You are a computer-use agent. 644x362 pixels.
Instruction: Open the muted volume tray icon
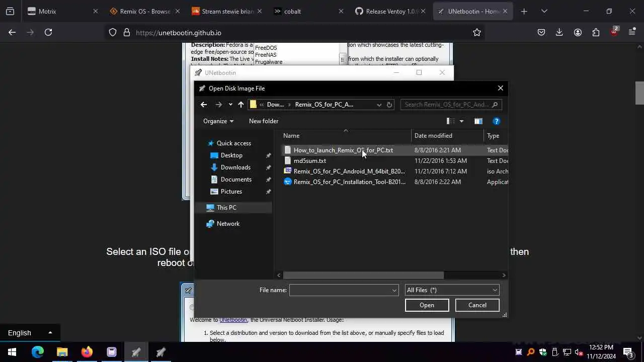tap(579, 352)
